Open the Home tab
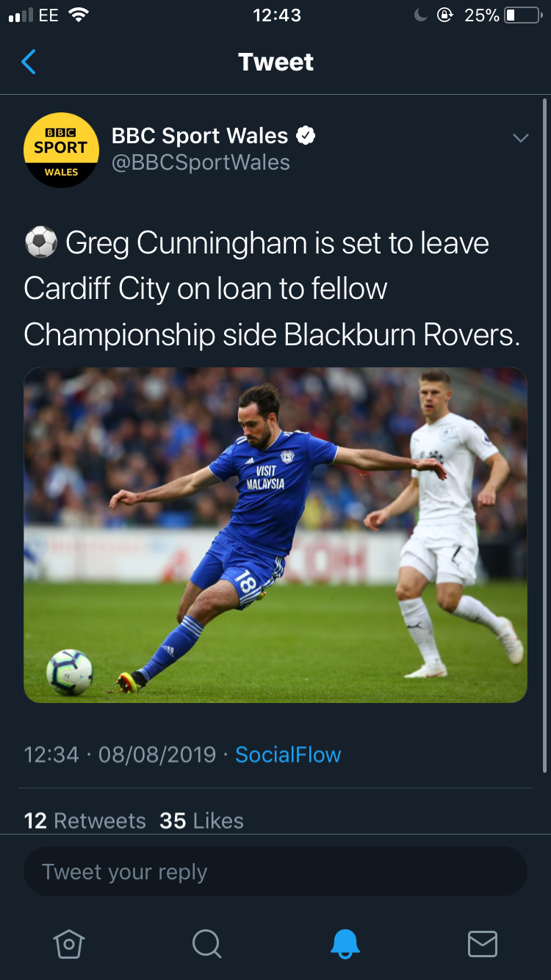This screenshot has height=980, width=551. coord(69,943)
